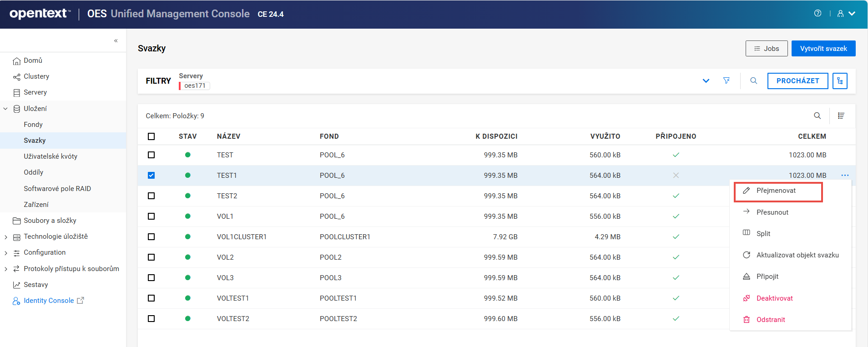Click the trash icon next to Odstranit
The image size is (868, 347).
[x=747, y=320]
